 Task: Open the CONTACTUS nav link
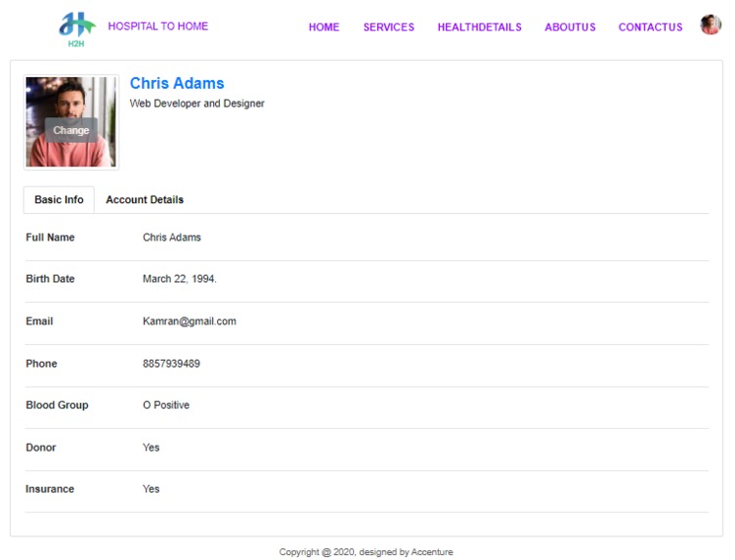650,27
